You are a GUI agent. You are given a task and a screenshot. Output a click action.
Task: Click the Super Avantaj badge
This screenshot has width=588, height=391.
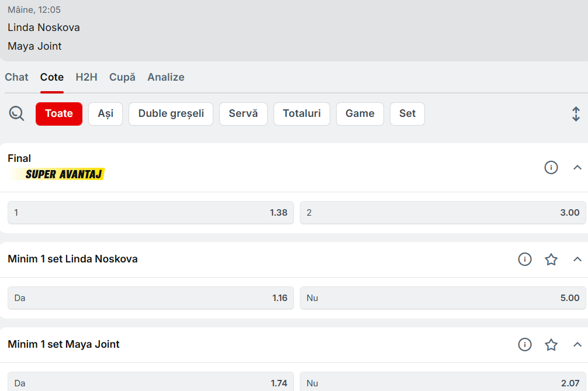point(64,174)
